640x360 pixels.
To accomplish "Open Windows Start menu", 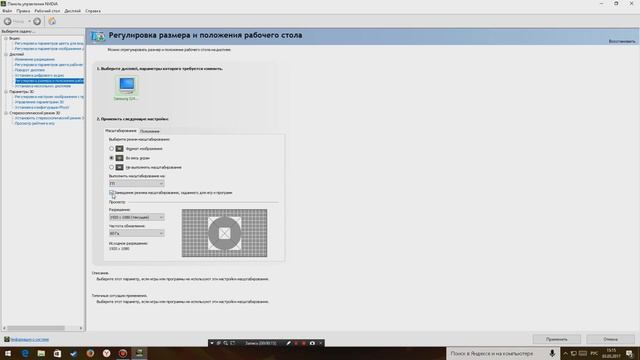I will pyautogui.click(x=8, y=353).
